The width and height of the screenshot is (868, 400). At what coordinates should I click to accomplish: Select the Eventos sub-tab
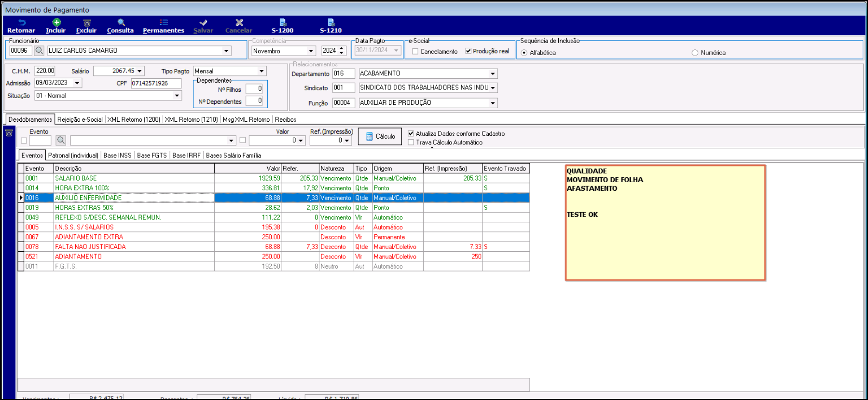click(32, 155)
